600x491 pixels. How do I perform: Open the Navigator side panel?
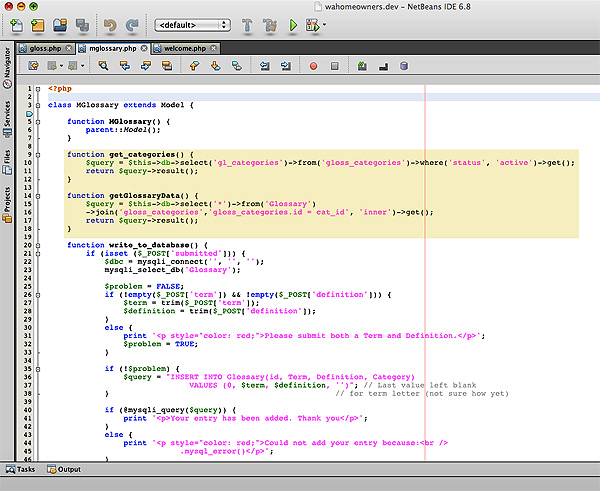pos(7,67)
